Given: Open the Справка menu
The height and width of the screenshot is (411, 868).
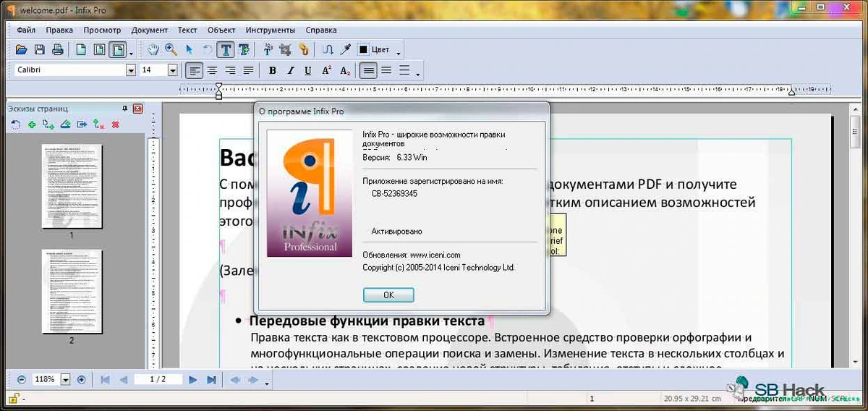Looking at the screenshot, I should (321, 30).
